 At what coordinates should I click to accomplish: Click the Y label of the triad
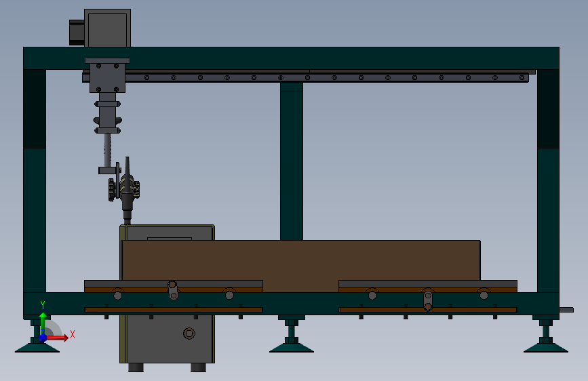(43, 305)
